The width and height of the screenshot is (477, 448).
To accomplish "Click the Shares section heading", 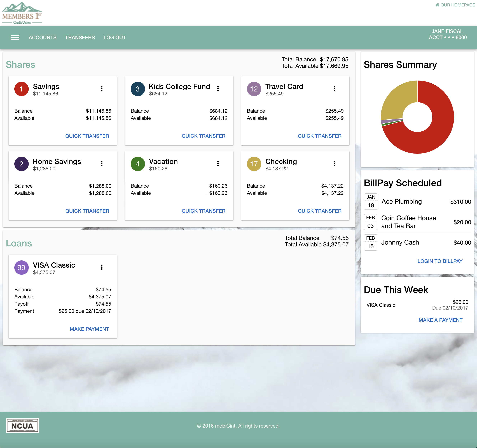I will pyautogui.click(x=21, y=65).
